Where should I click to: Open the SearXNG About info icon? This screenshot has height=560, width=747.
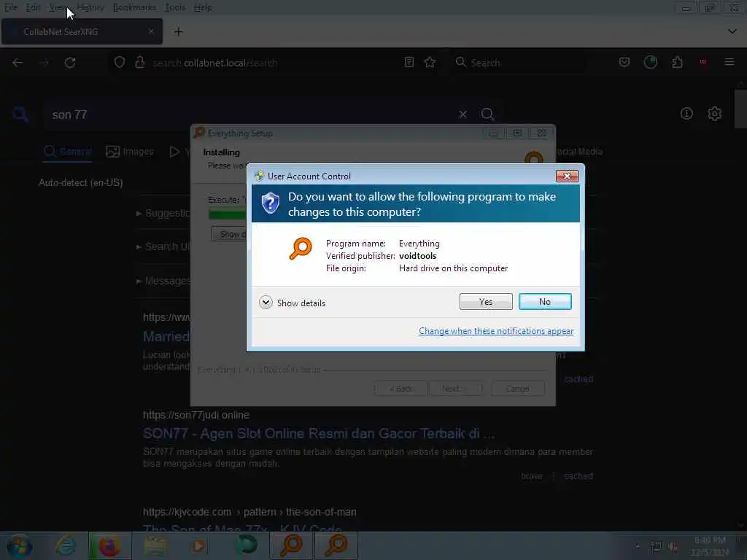[686, 114]
